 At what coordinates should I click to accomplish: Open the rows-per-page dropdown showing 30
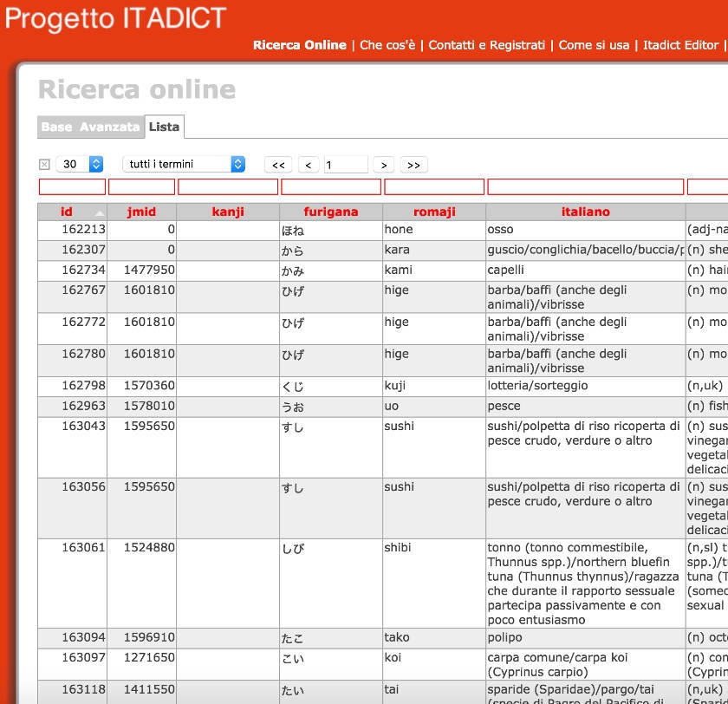[80, 164]
